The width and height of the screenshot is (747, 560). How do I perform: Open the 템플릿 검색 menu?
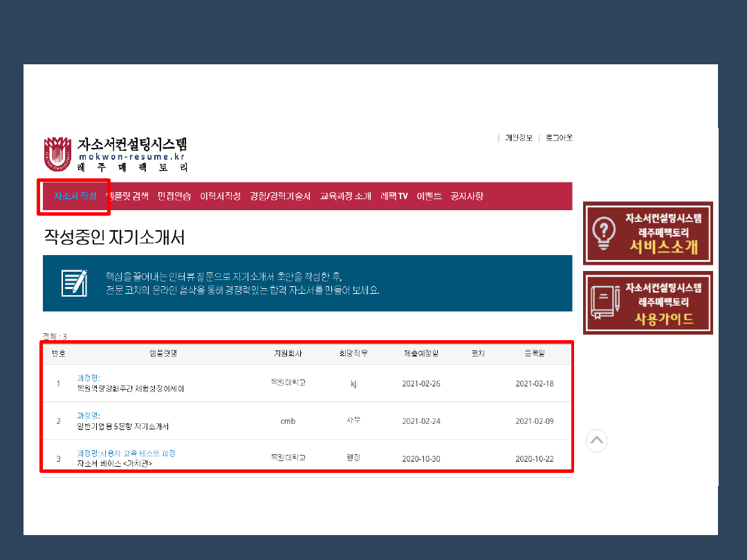[x=127, y=196]
